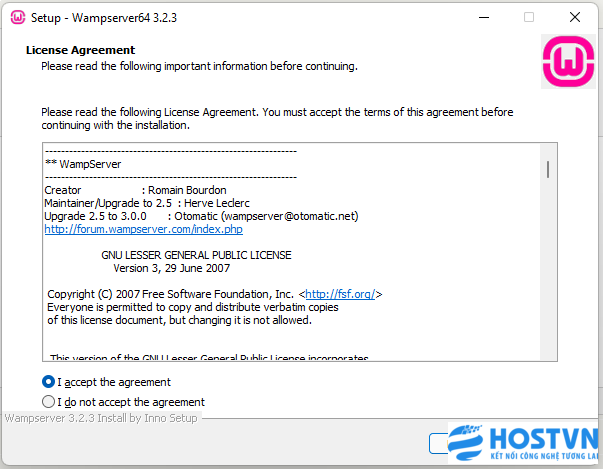
Task: Close the Wampserver64 Setup window
Action: pyautogui.click(x=575, y=17)
